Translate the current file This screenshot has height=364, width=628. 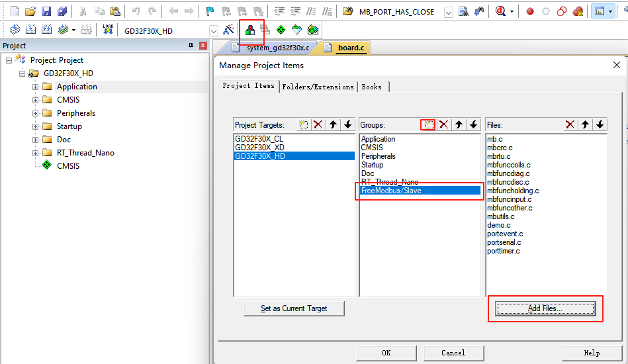point(15,29)
